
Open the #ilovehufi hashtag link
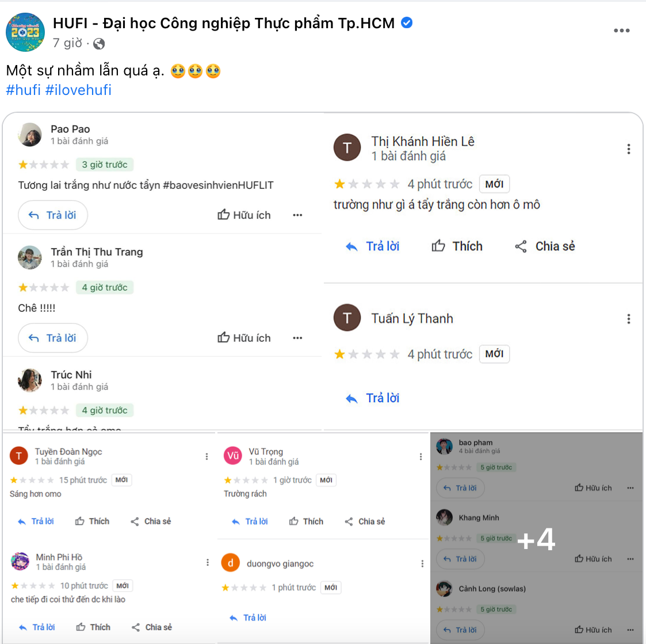coord(78,90)
